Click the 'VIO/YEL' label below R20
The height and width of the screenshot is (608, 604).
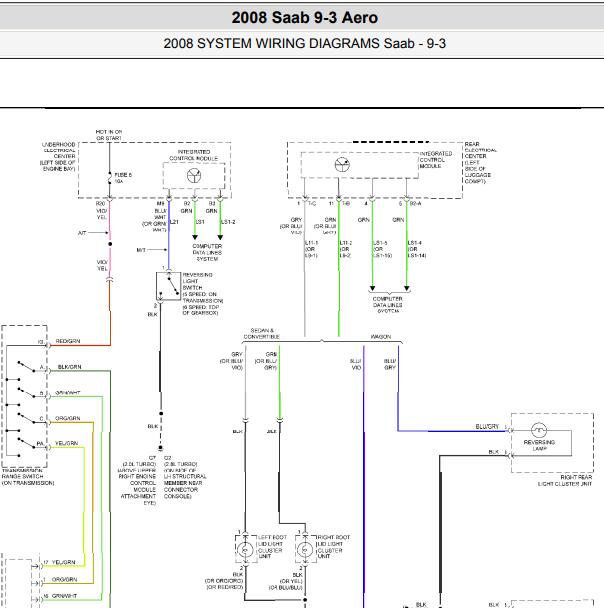[x=102, y=214]
